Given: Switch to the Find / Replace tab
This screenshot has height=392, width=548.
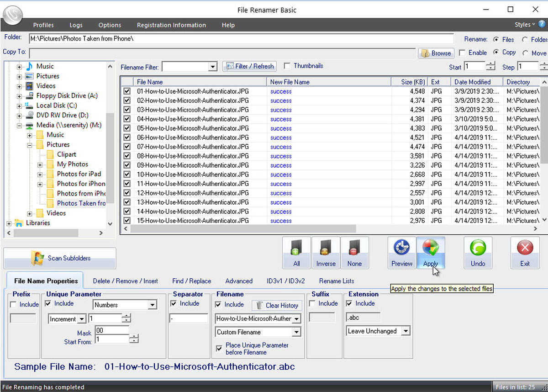Looking at the screenshot, I should click(x=191, y=281).
